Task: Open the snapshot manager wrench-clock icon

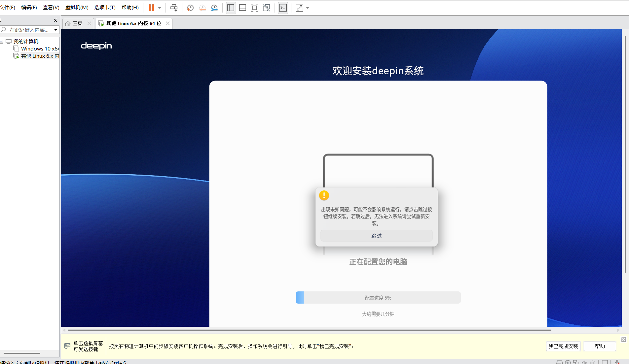Action: pyautogui.click(x=214, y=8)
